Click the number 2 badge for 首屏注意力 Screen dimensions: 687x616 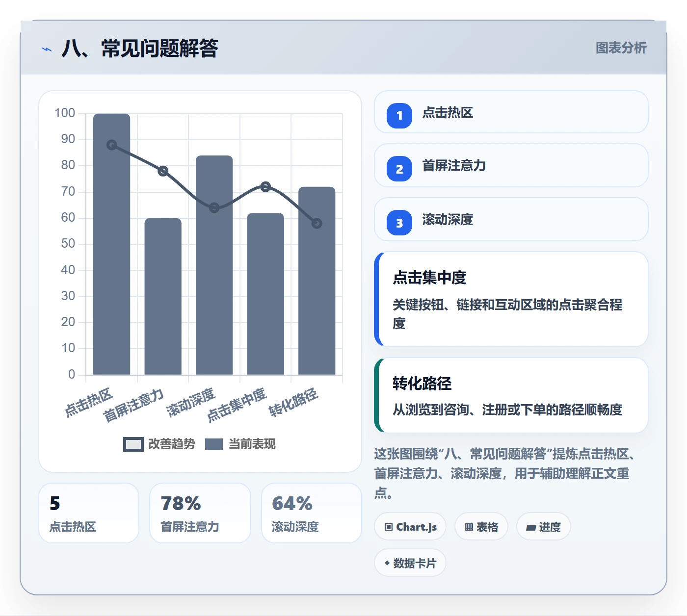pos(399,169)
